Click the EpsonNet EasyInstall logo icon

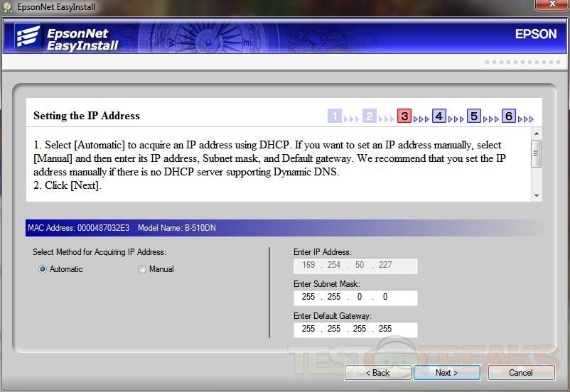click(27, 39)
